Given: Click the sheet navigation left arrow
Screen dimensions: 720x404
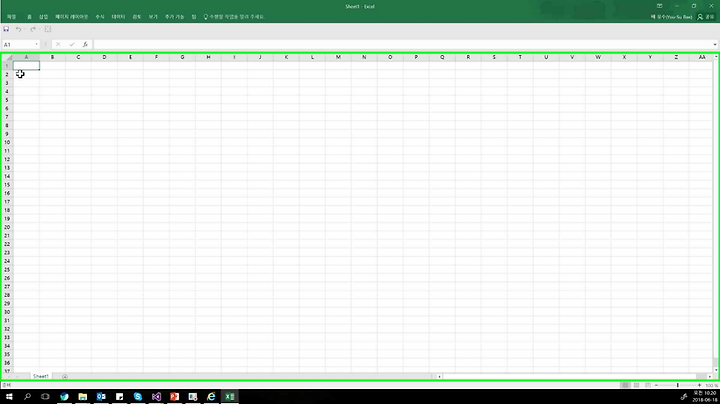Looking at the screenshot, I should point(9,376).
